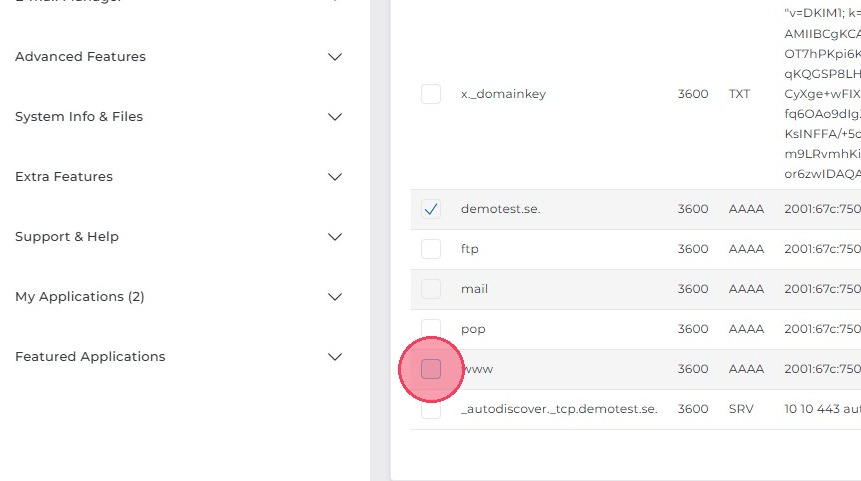Open My Applications (2) menu

click(80, 297)
